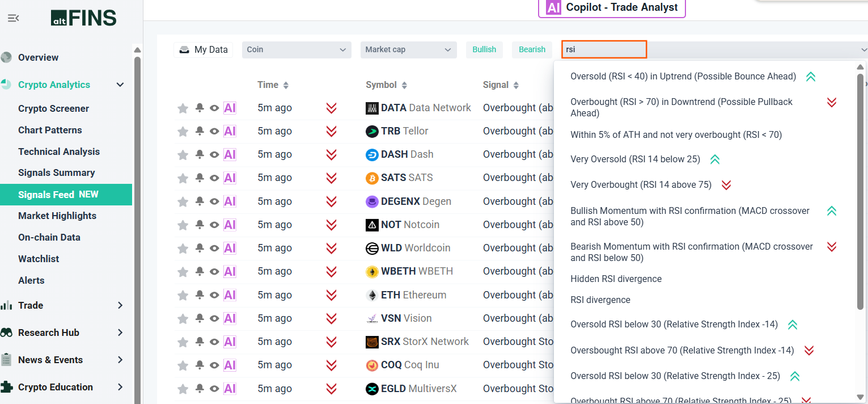Click bell icon in WBETH row

[200, 271]
